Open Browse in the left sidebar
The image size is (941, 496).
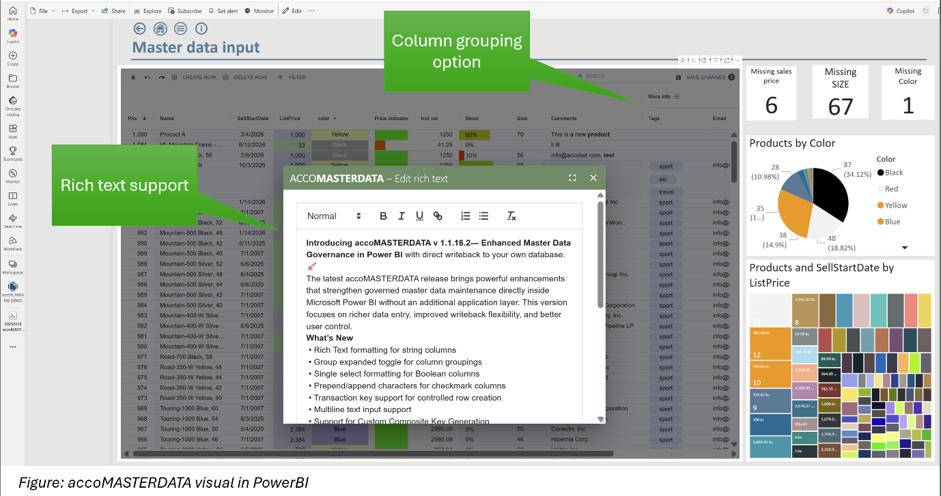click(13, 81)
